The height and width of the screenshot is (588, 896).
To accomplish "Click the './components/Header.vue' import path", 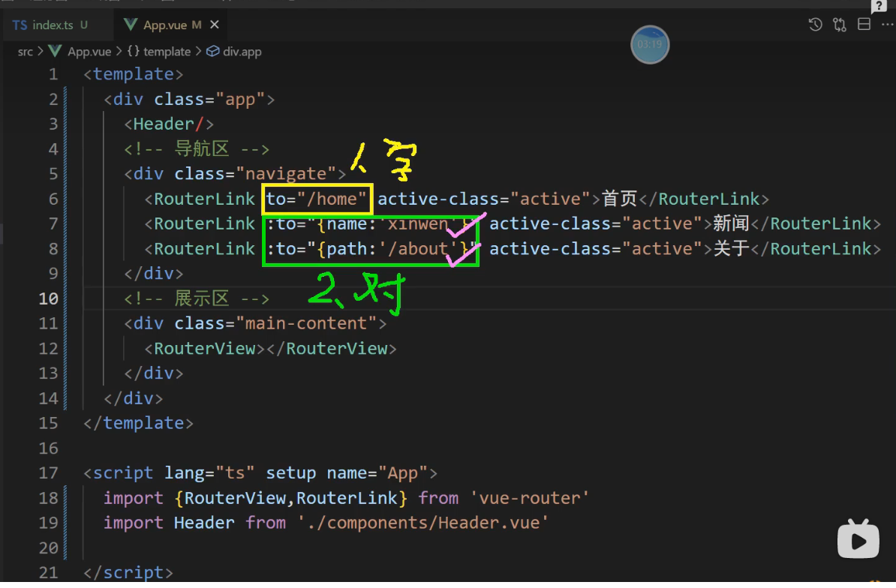I will click(x=422, y=523).
